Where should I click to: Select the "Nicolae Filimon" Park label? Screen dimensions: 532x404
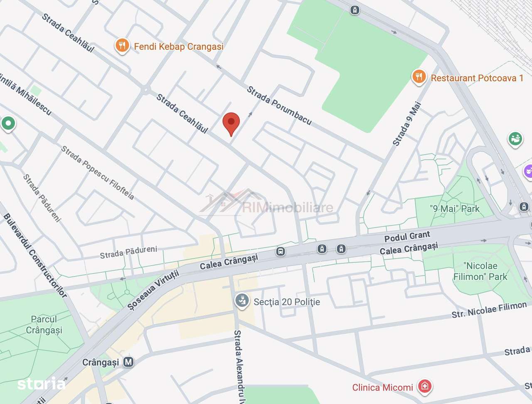pos(480,271)
